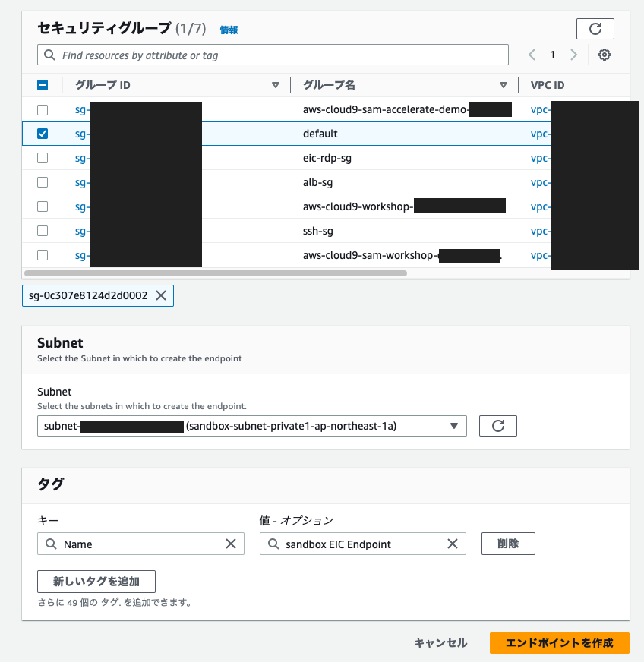
Task: Open the Subnet selection dropdown
Action: click(x=251, y=426)
